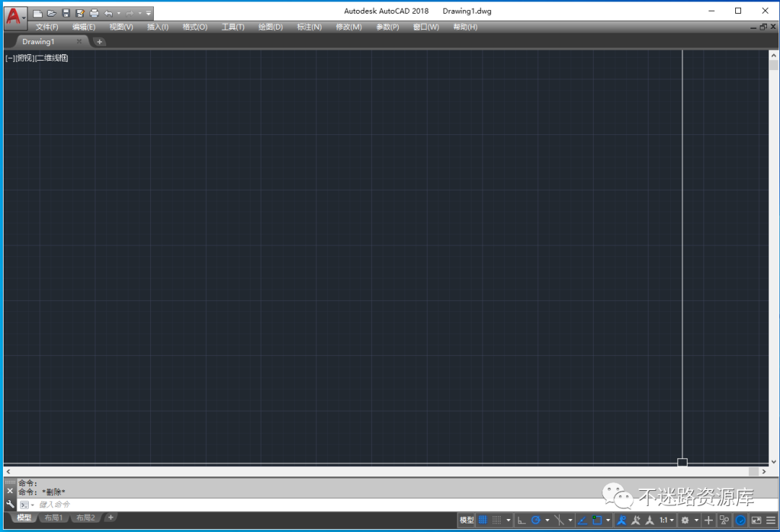Viewport: 780px width, 532px height.
Task: Open command line customize wrench icon
Action: click(x=10, y=504)
